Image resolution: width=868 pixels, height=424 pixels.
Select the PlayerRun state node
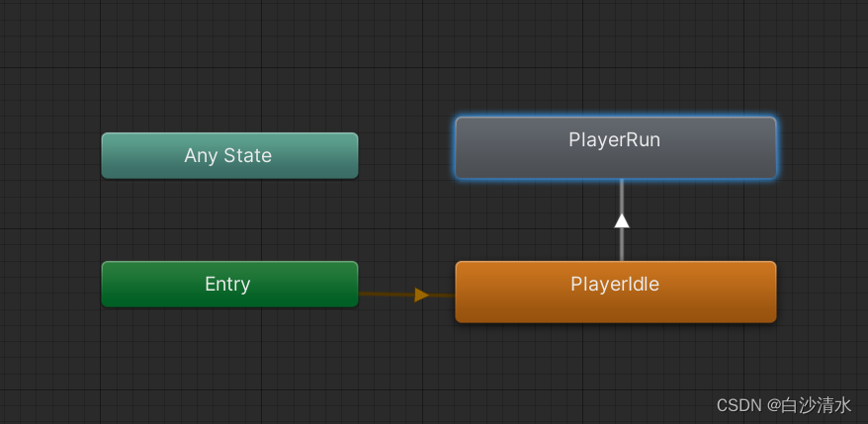click(x=616, y=148)
